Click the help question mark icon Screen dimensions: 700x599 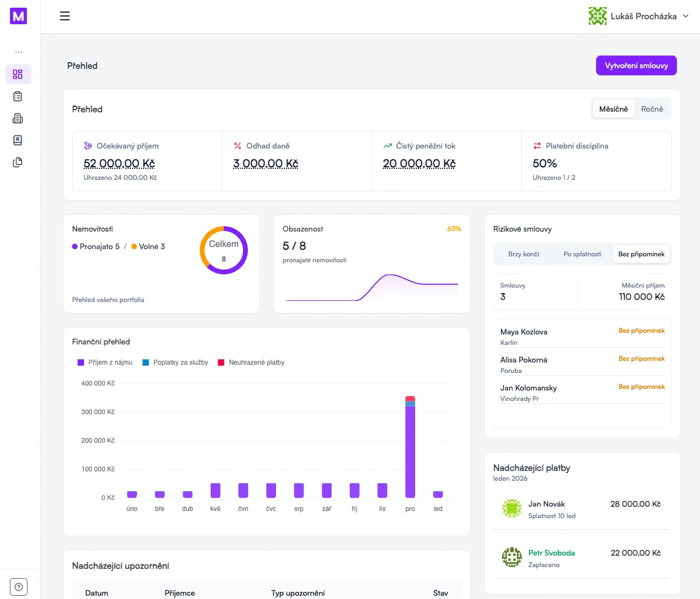pyautogui.click(x=18, y=587)
